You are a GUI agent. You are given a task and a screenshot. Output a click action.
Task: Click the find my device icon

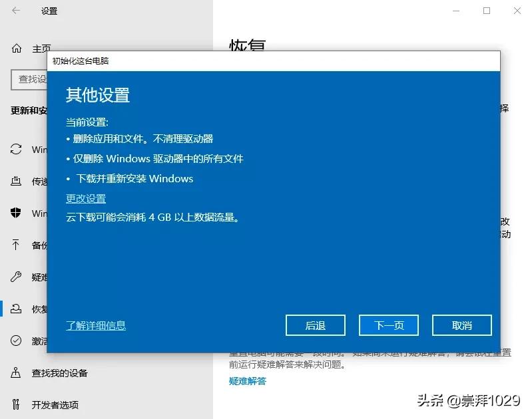(x=15, y=372)
